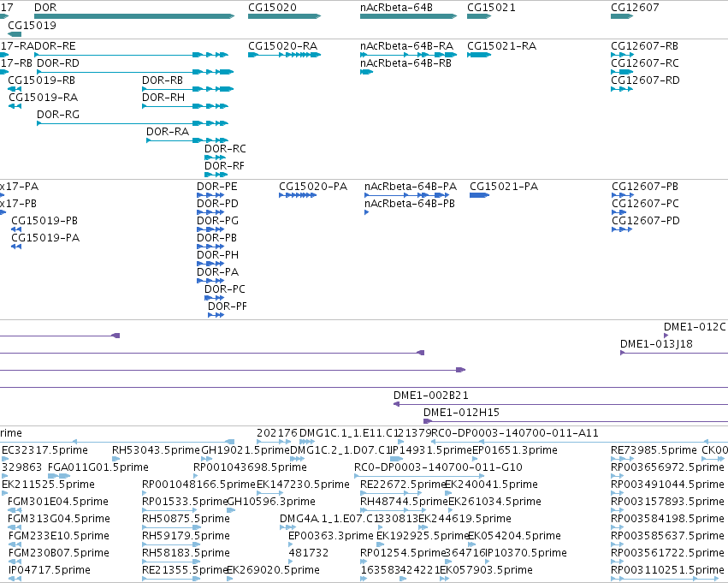Click the DOR-RC transcript label
The image size is (728, 583).
pyautogui.click(x=225, y=149)
